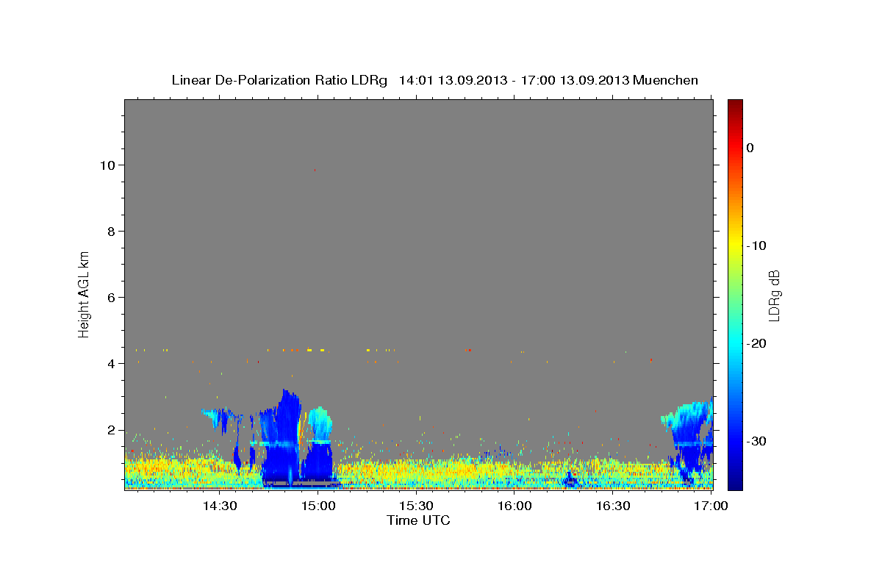Viewport: 882px width, 588px height.
Task: Click the colorbar value -10 label
Action: 757,245
